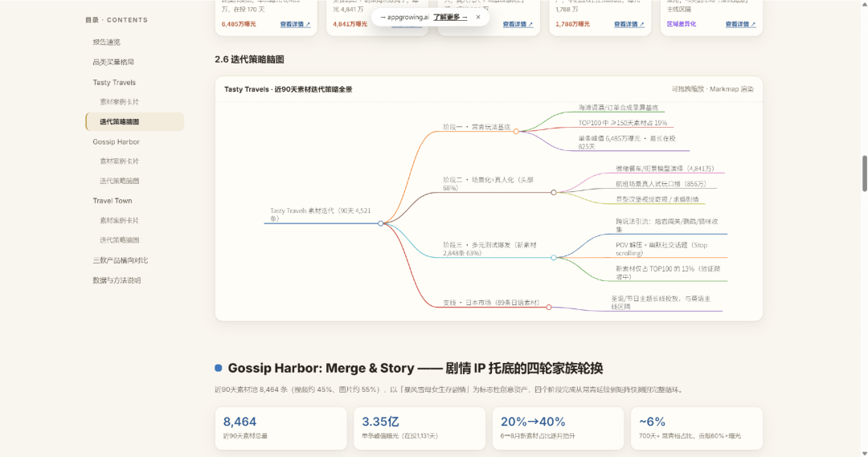The height and width of the screenshot is (457, 868).
Task: Open 素材案例卡片 under Gossip Harbor
Action: [119, 161]
